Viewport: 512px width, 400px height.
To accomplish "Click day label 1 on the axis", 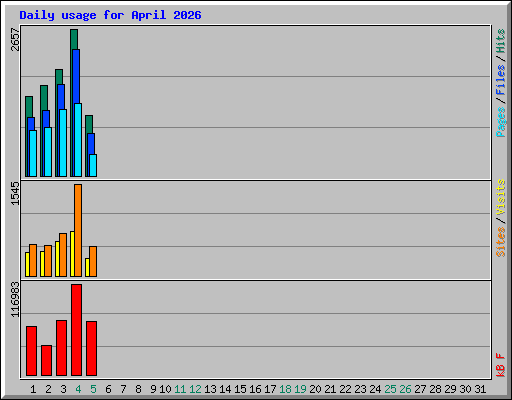I will coord(33,389).
